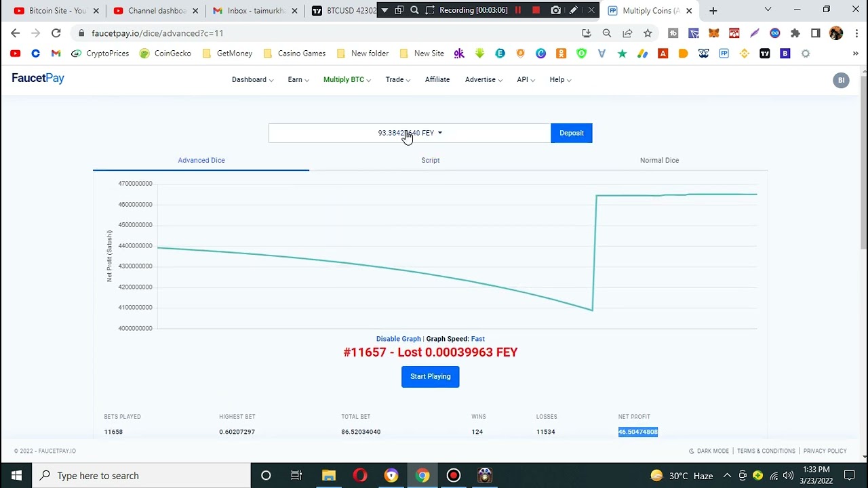
Task: Expand the Dashboard menu
Action: [x=252, y=80]
